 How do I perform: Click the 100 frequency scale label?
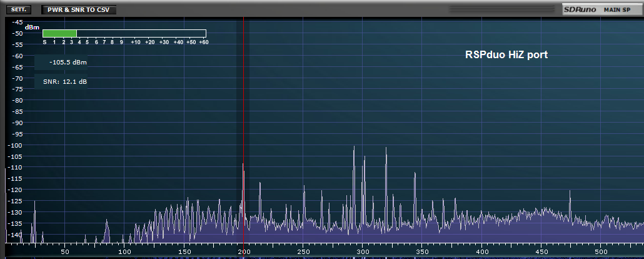(124, 251)
